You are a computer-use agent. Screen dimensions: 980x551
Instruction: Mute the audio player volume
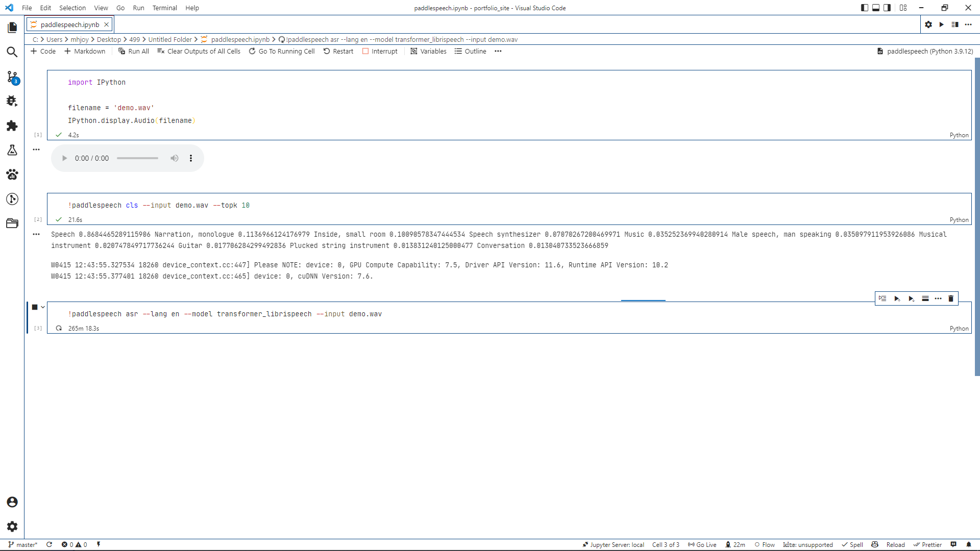coord(174,158)
